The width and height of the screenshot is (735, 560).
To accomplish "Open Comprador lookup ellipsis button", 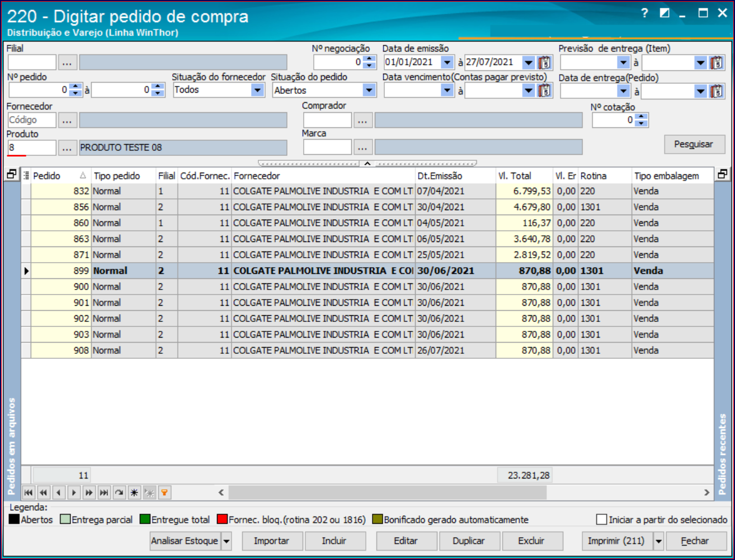I will pos(362,120).
